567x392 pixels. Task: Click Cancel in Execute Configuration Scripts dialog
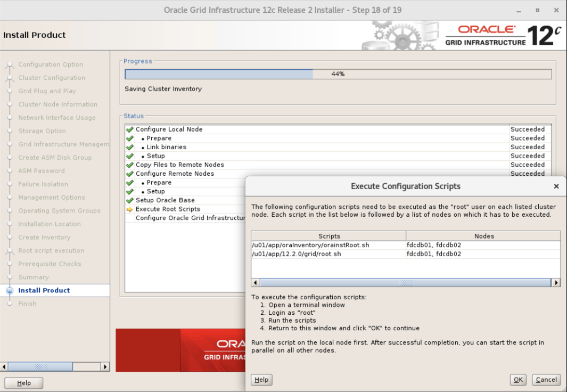546,380
